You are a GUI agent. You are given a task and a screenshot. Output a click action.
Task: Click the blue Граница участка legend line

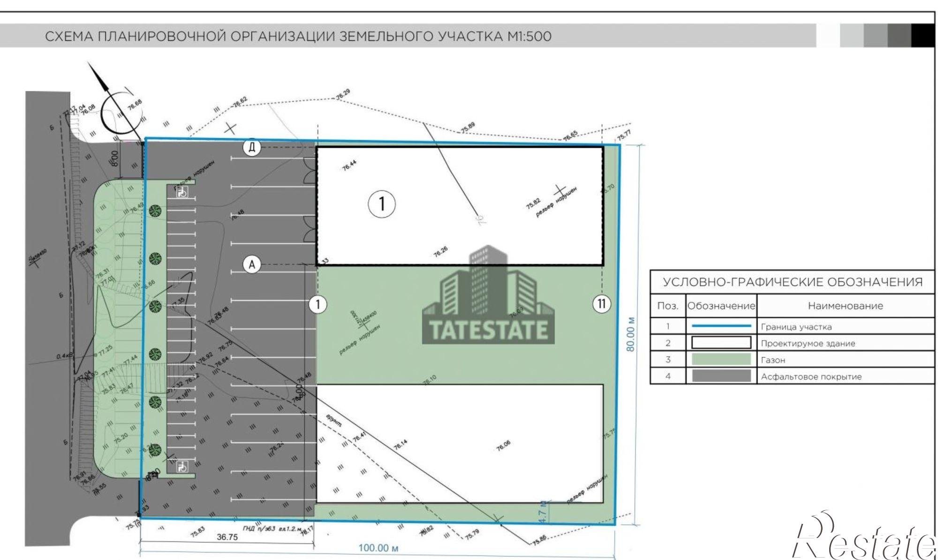721,326
